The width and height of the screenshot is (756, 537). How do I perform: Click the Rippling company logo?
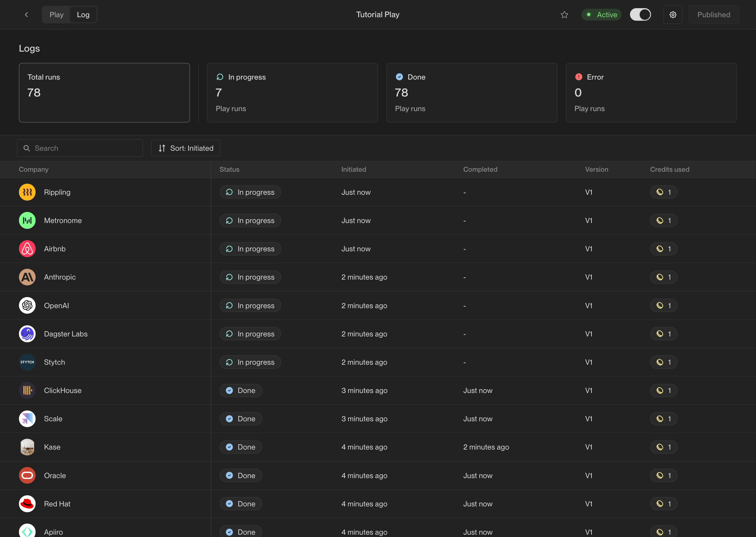27,192
